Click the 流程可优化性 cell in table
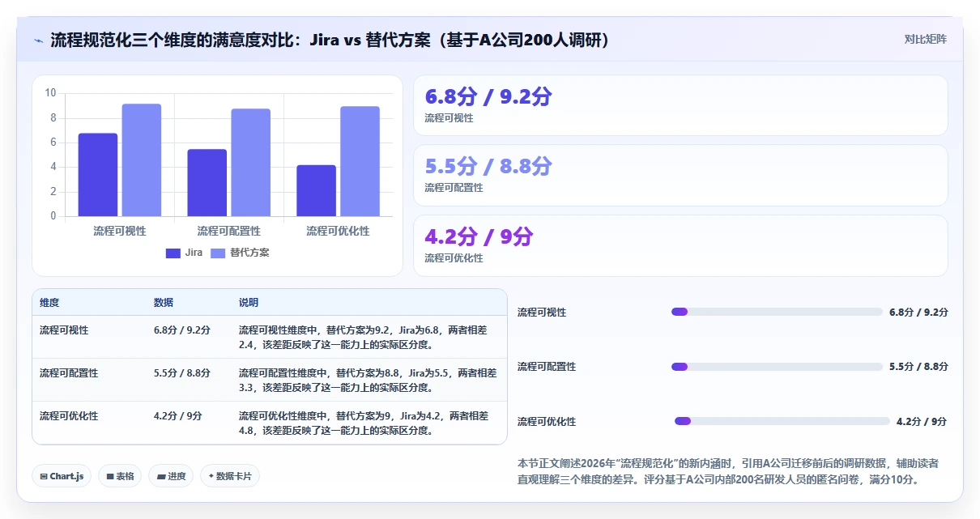The height and width of the screenshot is (519, 980). pos(69,416)
